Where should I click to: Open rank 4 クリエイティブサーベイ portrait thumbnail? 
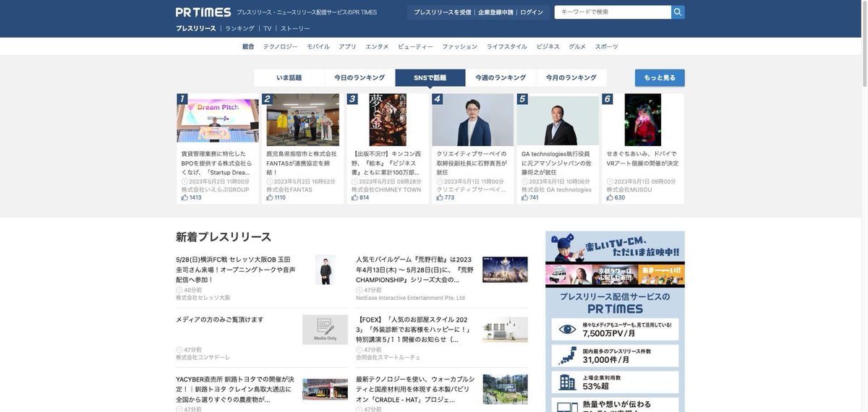[473, 120]
